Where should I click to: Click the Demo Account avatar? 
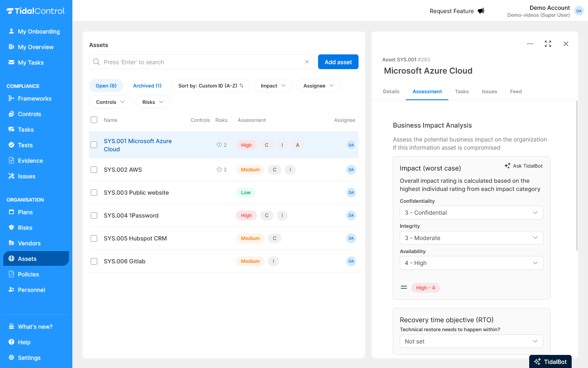(579, 11)
